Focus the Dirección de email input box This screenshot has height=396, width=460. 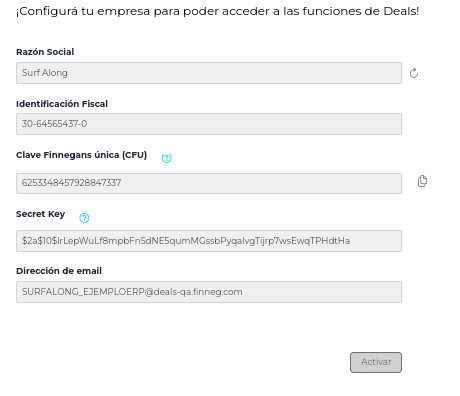click(x=209, y=292)
